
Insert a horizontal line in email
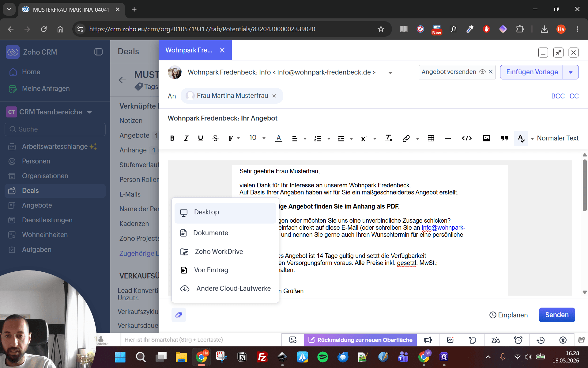click(x=448, y=138)
